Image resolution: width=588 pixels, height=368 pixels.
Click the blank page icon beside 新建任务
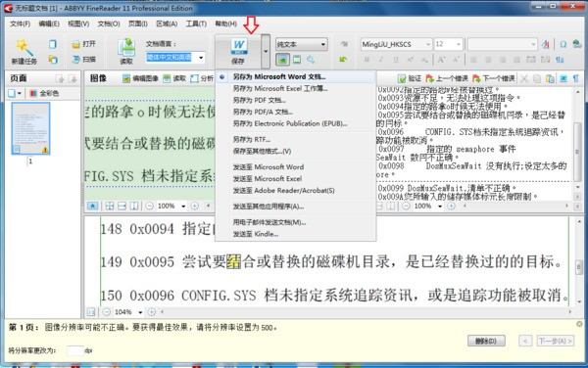click(53, 44)
